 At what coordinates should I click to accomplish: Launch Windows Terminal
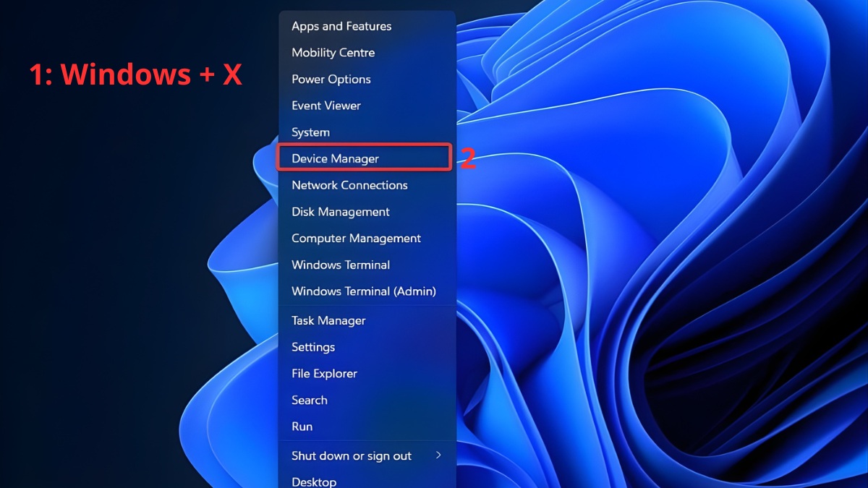pyautogui.click(x=341, y=265)
